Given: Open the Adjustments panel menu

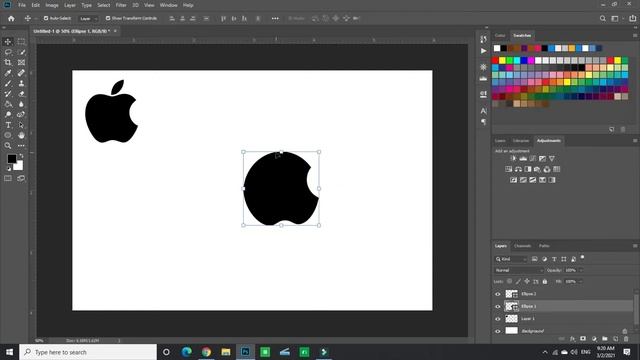Looking at the screenshot, I should point(635,140).
